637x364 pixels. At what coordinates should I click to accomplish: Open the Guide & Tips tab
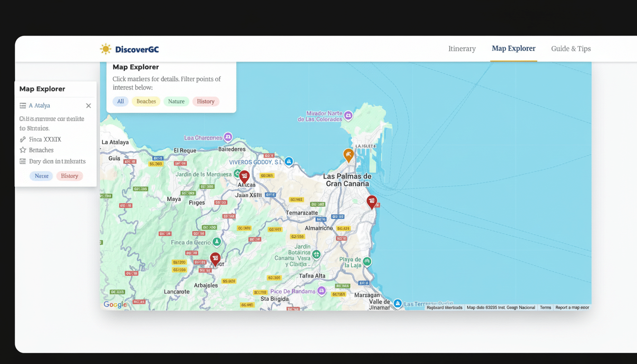point(571,48)
